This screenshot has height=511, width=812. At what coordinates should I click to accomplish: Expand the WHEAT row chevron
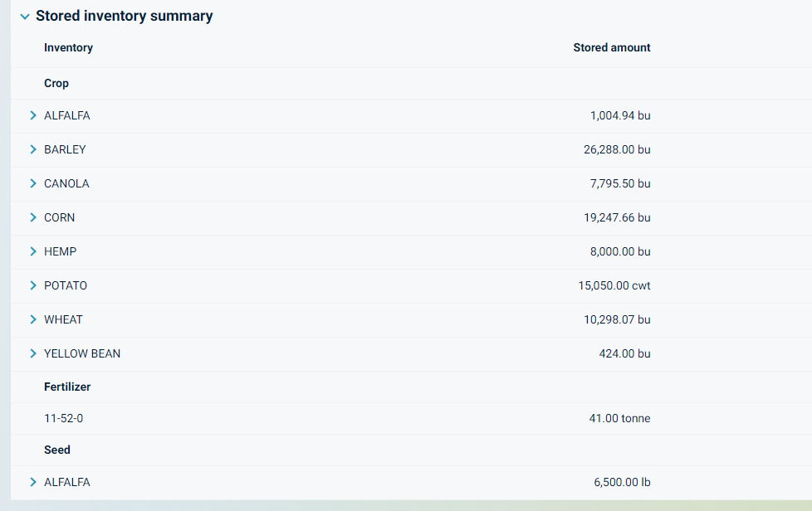pyautogui.click(x=33, y=319)
